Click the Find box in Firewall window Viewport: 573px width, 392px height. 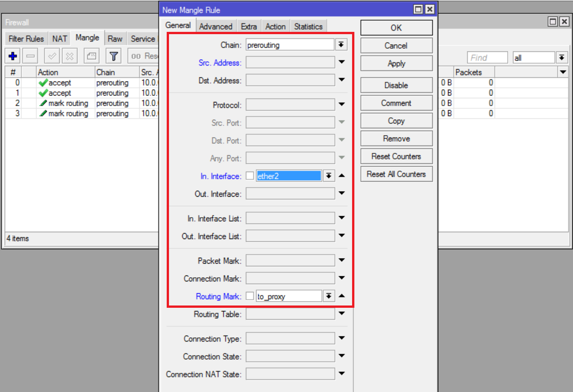(487, 58)
